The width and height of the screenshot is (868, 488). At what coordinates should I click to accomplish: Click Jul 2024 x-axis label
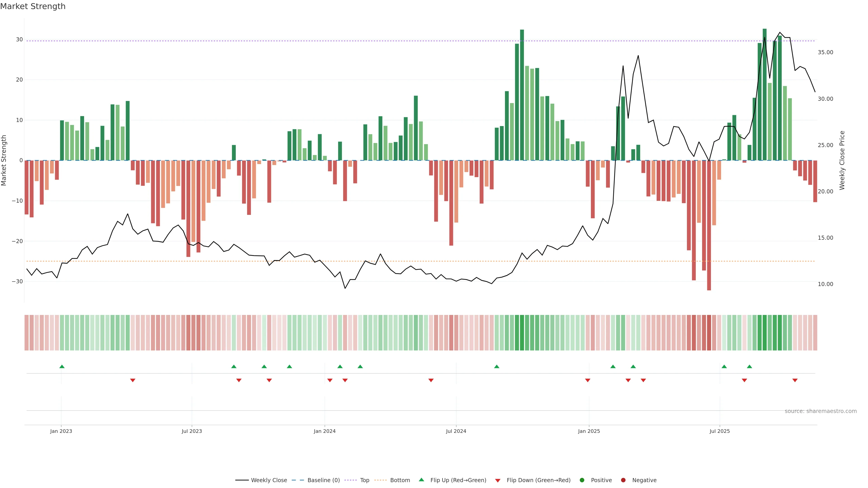(456, 431)
